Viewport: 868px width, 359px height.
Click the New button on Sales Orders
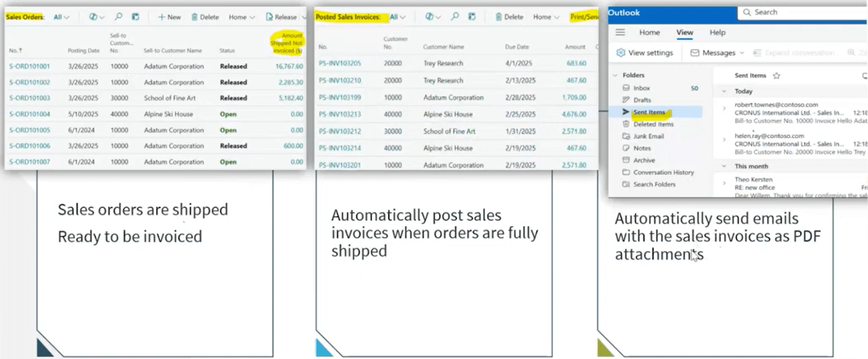tap(168, 17)
